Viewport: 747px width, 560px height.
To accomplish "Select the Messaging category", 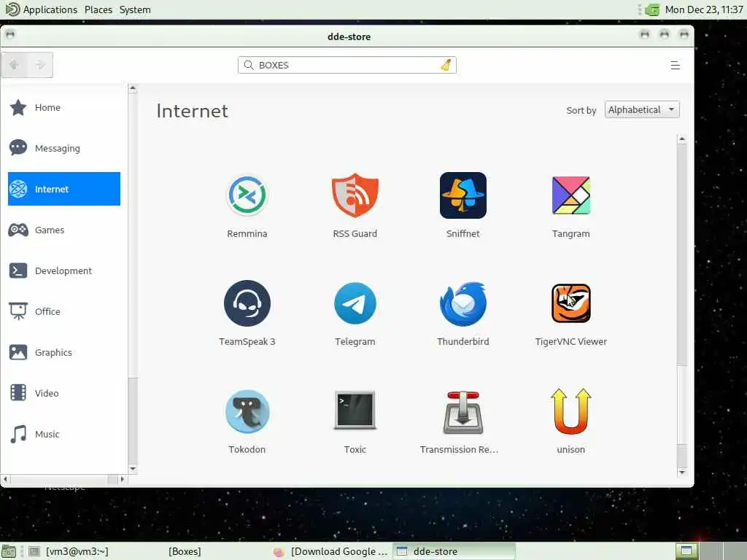I will point(64,148).
